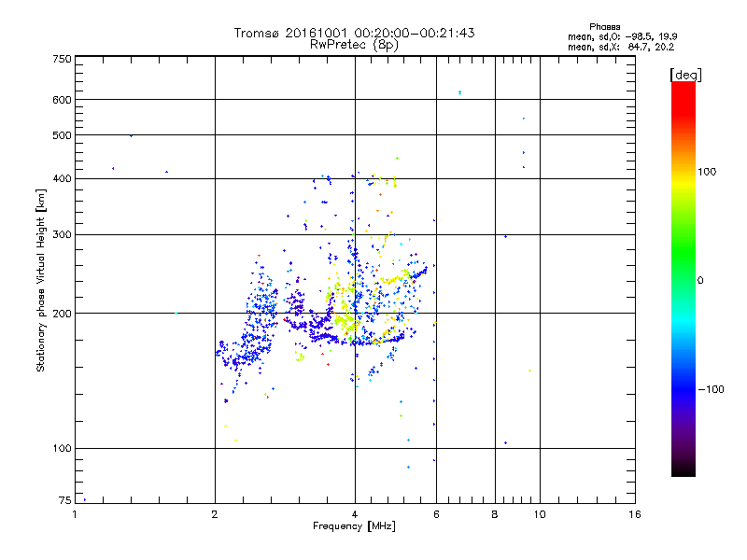Click the 'mean, sd,O: -98.5, 19.9' statistic

point(622,36)
